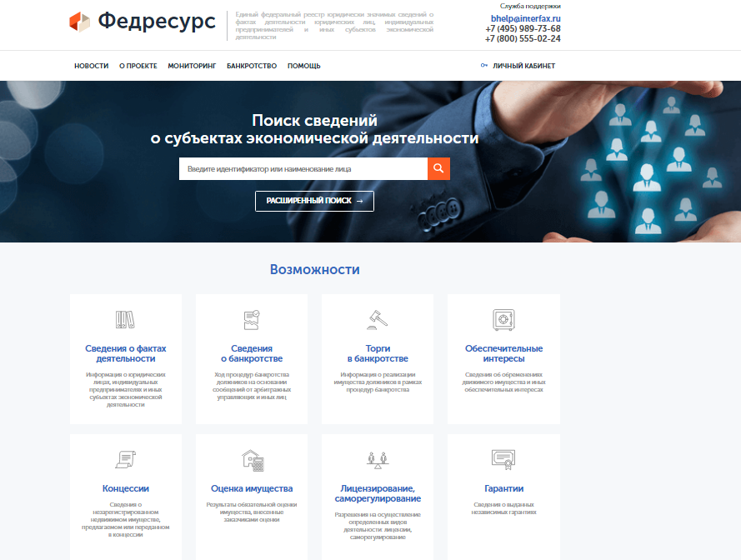Click the orange magnifier search button
The width and height of the screenshot is (741, 560).
(439, 168)
